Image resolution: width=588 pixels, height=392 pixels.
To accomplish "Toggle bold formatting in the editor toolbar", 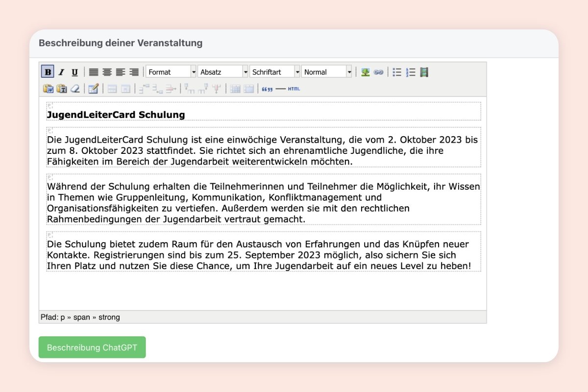I will 48,72.
